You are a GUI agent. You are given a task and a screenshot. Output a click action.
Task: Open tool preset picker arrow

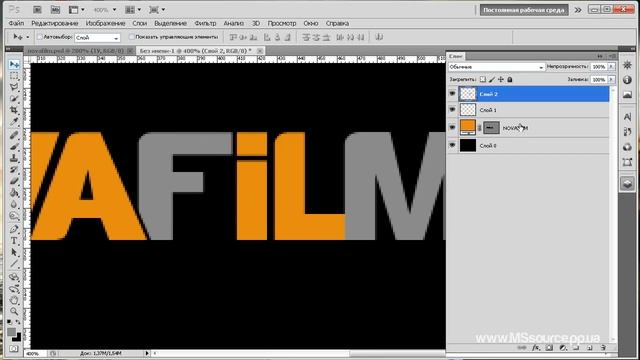[27, 37]
